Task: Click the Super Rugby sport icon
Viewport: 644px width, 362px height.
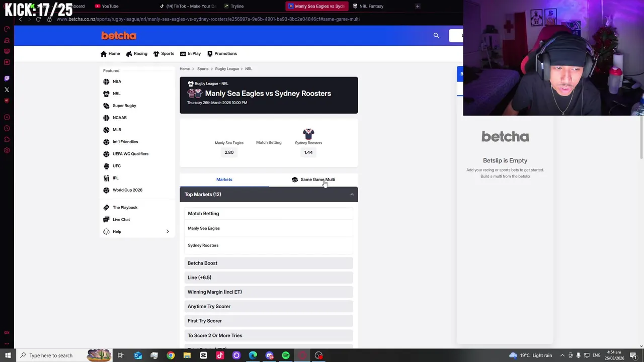Action: coord(106,106)
